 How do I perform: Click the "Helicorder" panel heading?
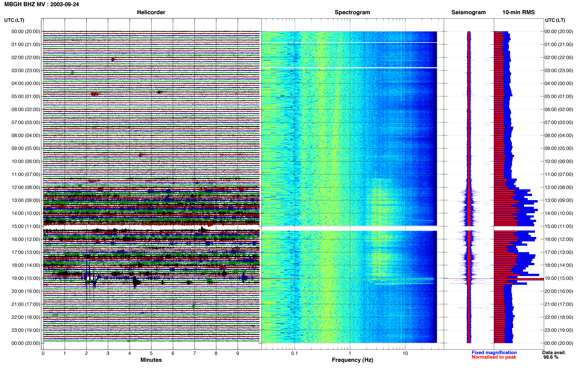(x=151, y=12)
